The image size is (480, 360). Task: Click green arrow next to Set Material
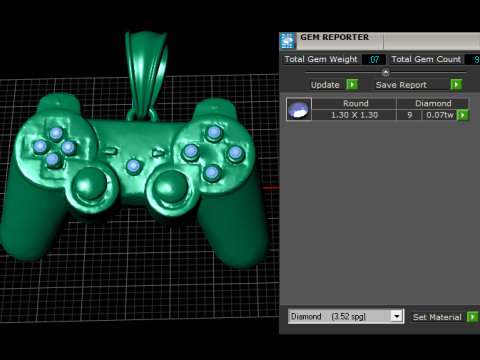(473, 317)
